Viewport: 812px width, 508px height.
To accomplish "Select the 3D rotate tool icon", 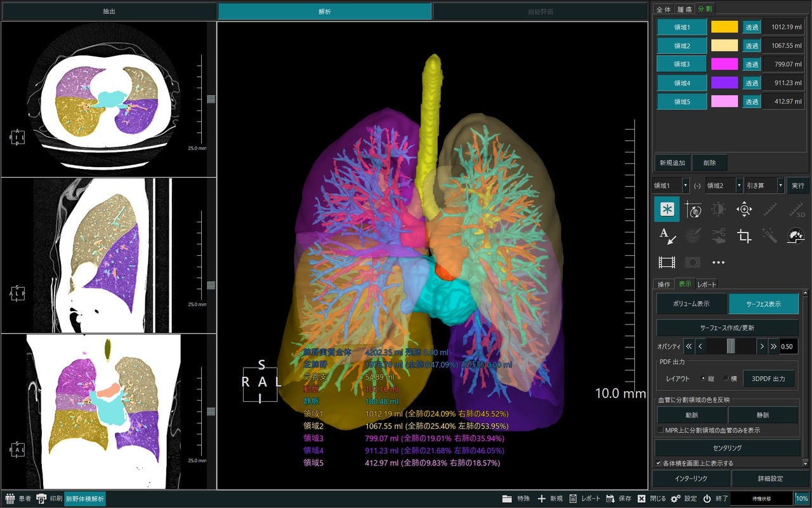I will click(693, 209).
